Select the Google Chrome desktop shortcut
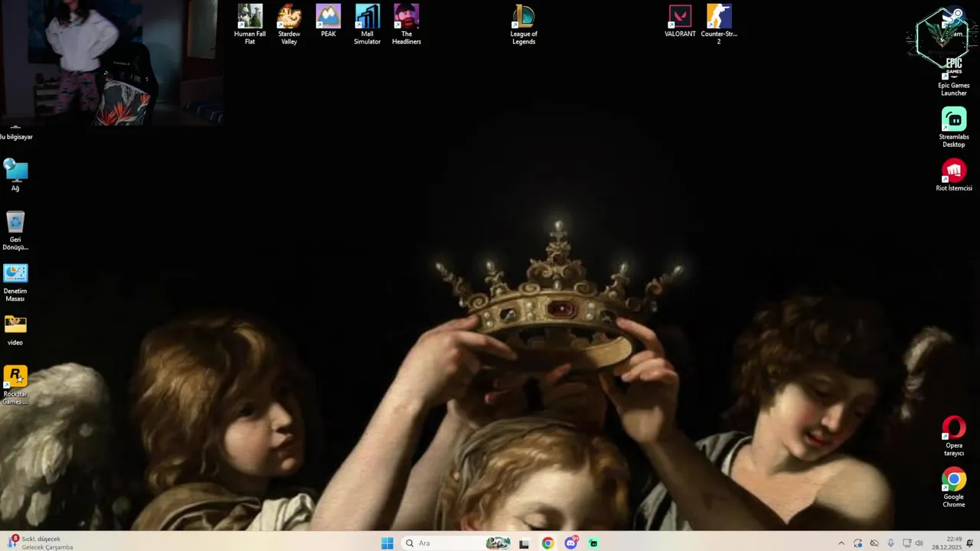This screenshot has width=980, height=551. coord(954,487)
